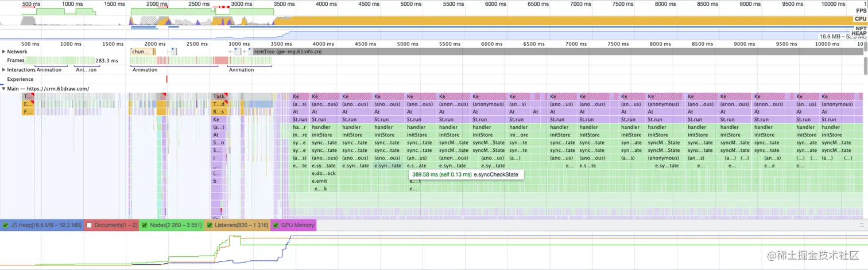The height and width of the screenshot is (270, 868).
Task: Enable the Documents counter checkbox
Action: point(89,225)
